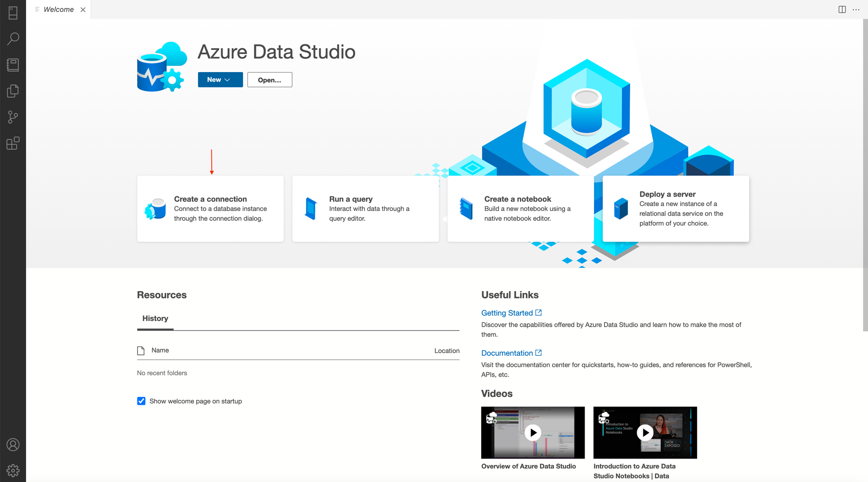Open the Documentation link
868x482 pixels.
point(507,353)
